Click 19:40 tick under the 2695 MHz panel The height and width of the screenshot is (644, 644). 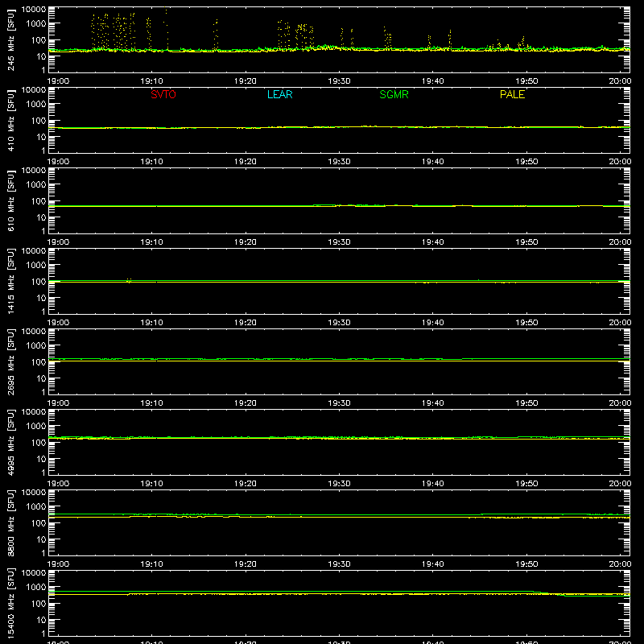pos(433,403)
